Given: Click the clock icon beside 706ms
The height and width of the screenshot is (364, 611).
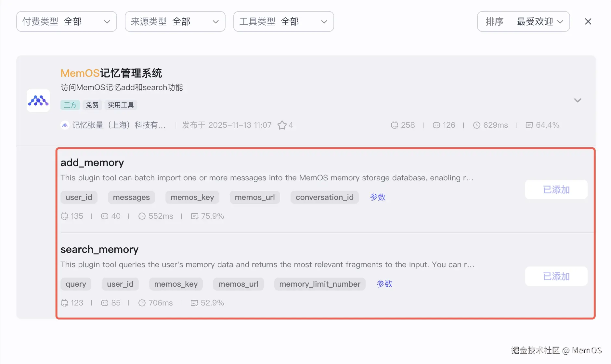Looking at the screenshot, I should tap(142, 303).
